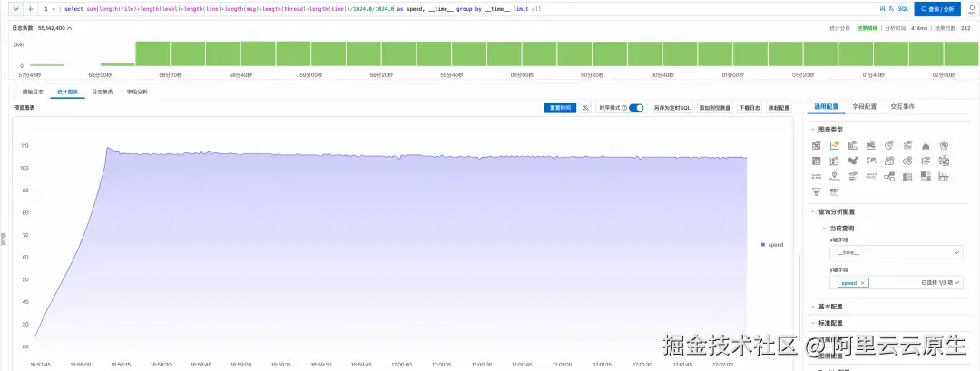The image size is (980, 371).
Task: Switch to the 统计图表 tab
Action: pos(67,92)
